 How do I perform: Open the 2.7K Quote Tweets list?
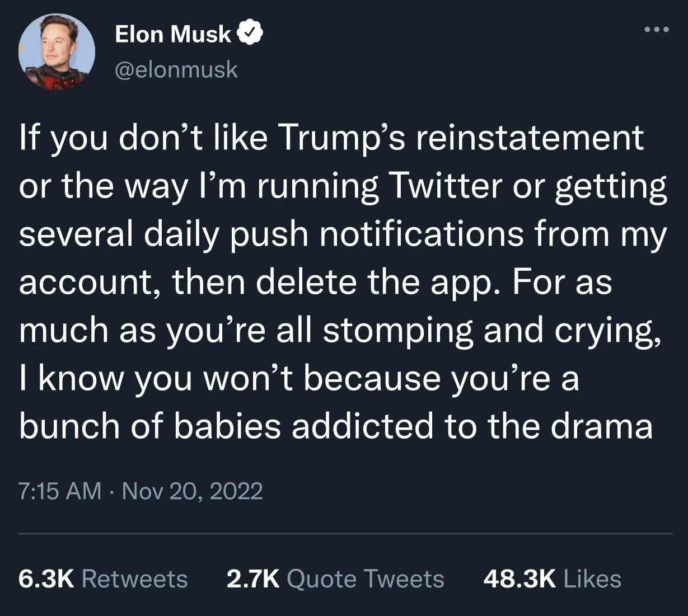click(x=335, y=579)
